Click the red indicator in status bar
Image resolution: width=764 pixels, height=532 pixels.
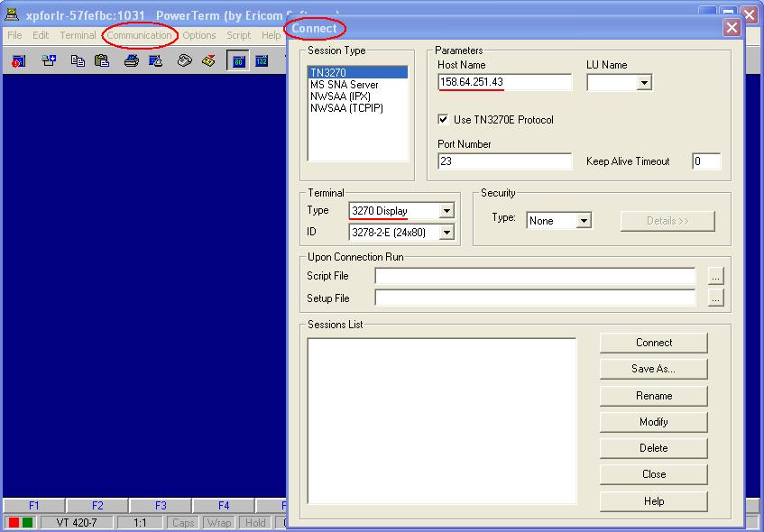pyautogui.click(x=14, y=523)
